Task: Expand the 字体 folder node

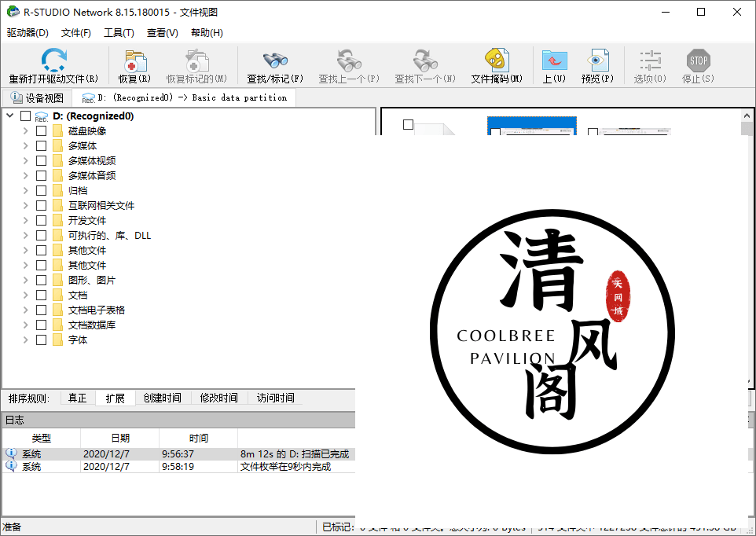Action: point(26,340)
